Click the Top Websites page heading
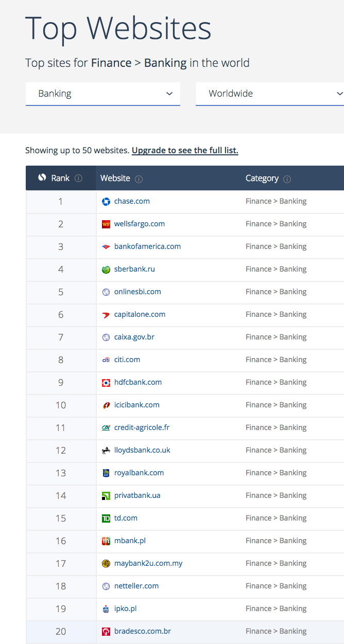Image resolution: width=344 pixels, height=644 pixels. [x=118, y=28]
